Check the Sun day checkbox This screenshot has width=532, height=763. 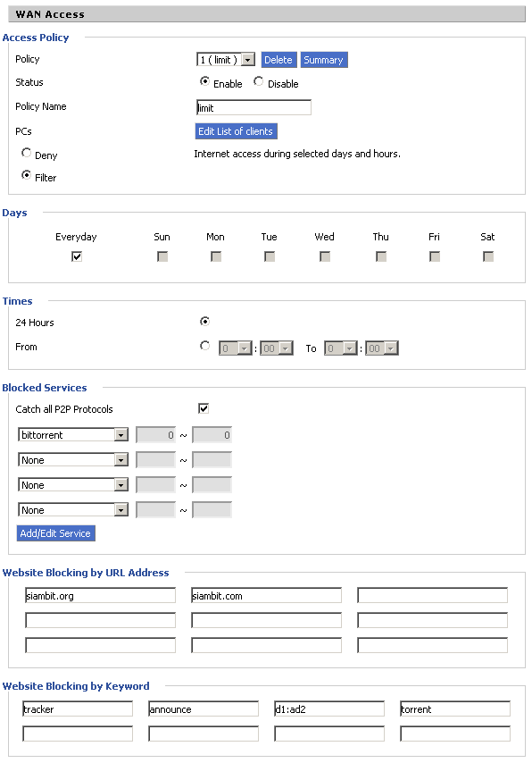[162, 256]
